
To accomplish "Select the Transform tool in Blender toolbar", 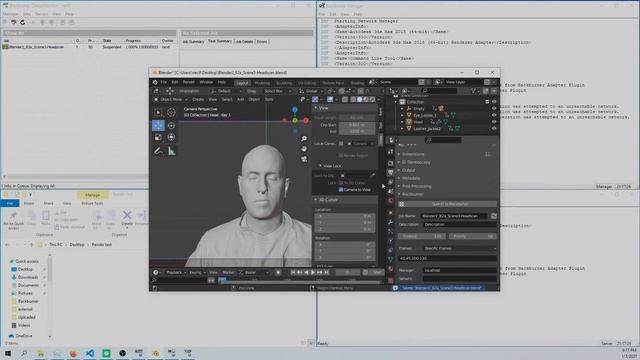I will click(x=171, y=138).
